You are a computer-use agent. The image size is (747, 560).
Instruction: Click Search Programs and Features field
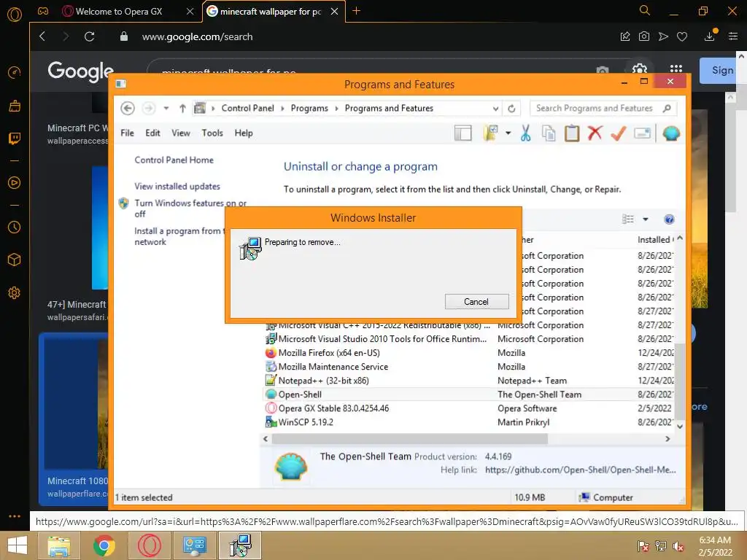(x=603, y=109)
